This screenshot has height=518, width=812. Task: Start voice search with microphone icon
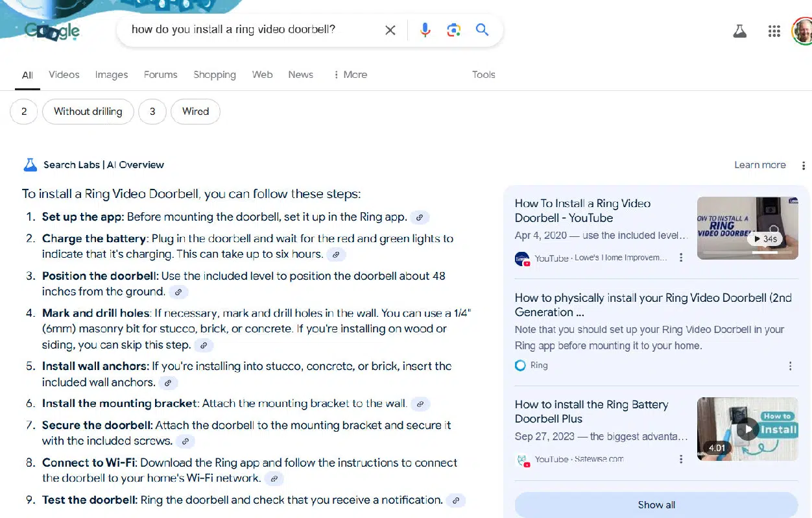(425, 30)
